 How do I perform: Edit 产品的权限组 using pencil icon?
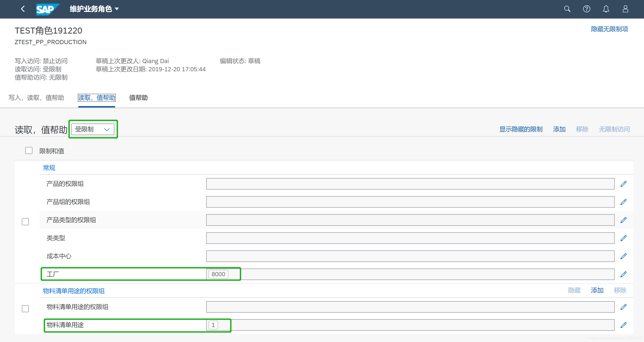pos(624,184)
